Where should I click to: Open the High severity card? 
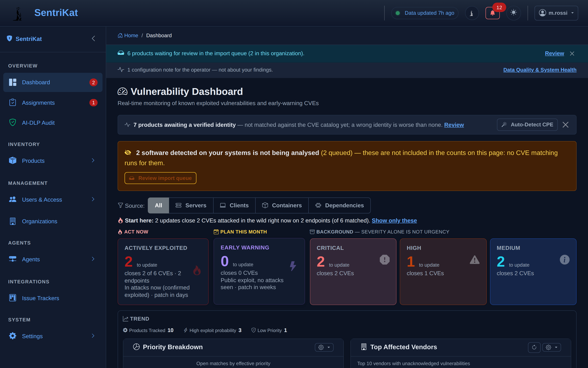coord(443,272)
